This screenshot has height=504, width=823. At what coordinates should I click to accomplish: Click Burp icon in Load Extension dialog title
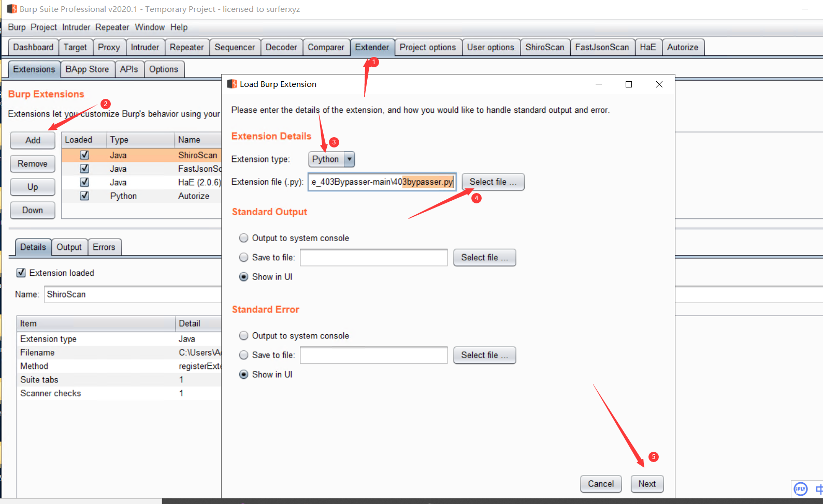tap(232, 84)
